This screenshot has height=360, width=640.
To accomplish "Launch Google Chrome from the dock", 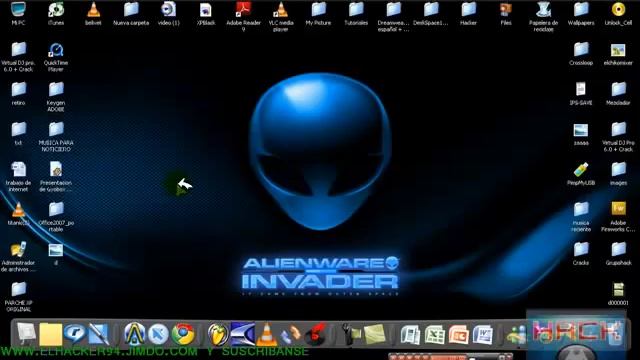I will pyautogui.click(x=183, y=334).
